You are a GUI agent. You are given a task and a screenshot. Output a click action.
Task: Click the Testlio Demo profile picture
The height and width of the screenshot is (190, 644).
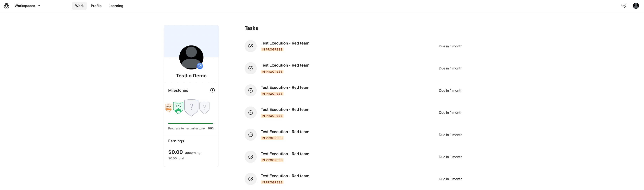[x=191, y=57]
